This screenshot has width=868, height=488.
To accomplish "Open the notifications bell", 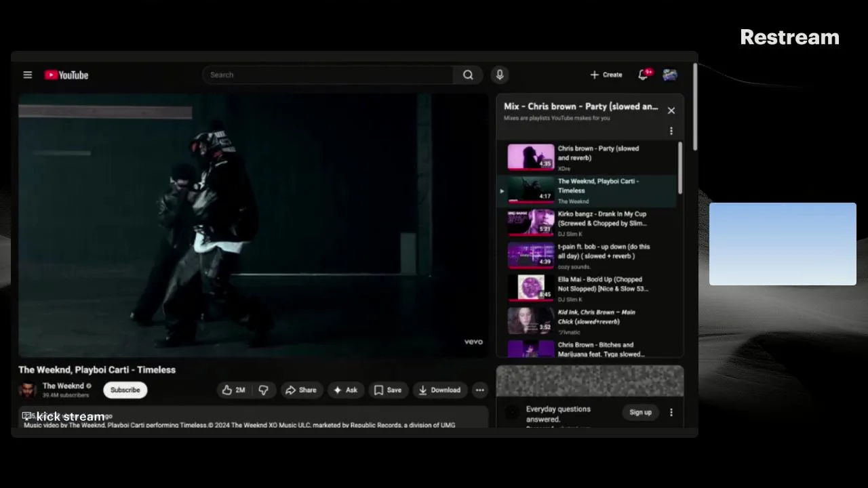I will [x=644, y=75].
